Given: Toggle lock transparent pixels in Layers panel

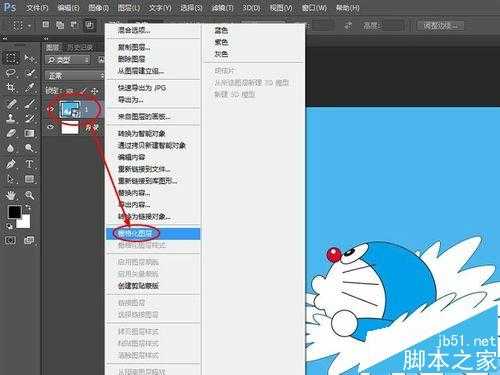Looking at the screenshot, I should click(x=70, y=90).
